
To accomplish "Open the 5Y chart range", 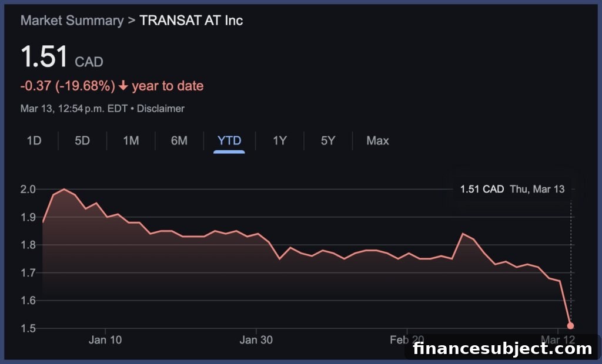I will pyautogui.click(x=328, y=141).
